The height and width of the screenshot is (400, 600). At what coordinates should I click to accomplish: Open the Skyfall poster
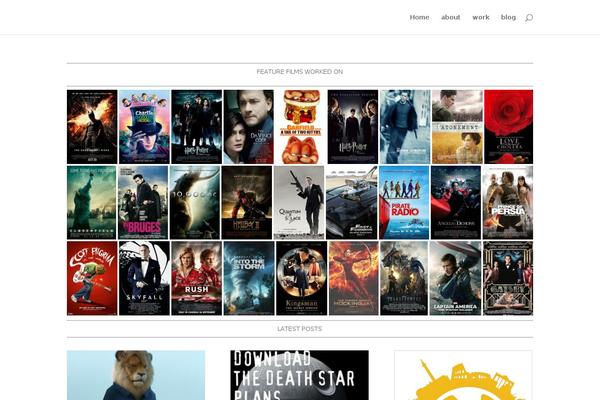click(144, 278)
